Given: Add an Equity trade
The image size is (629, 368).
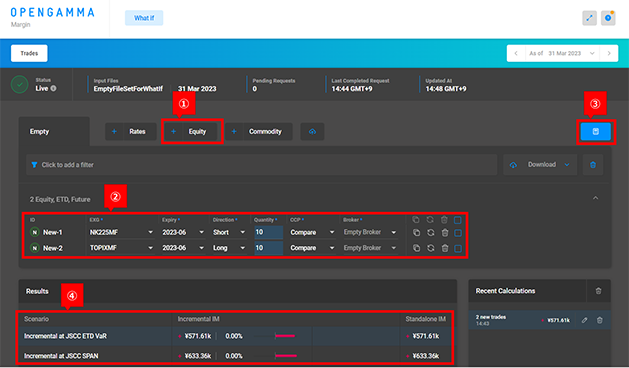Looking at the screenshot, I should 191,132.
